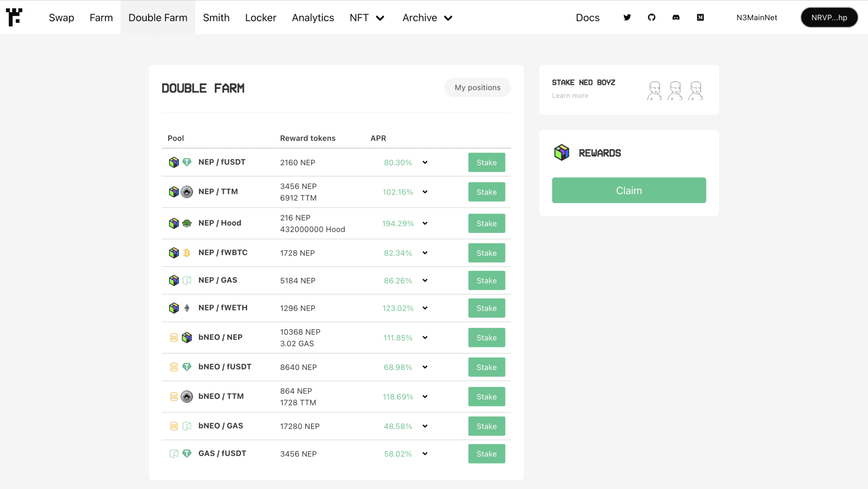
Task: Stake in the bNEO / GAS pool
Action: 487,426
